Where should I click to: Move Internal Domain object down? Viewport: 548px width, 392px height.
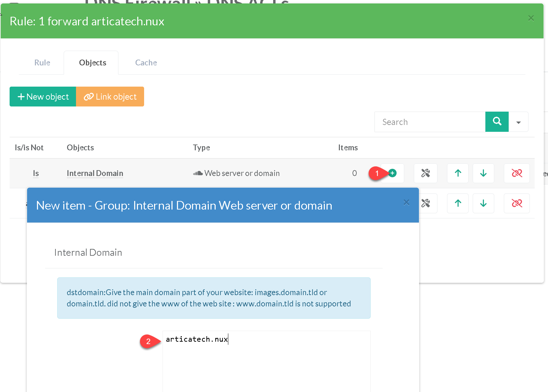483,173
